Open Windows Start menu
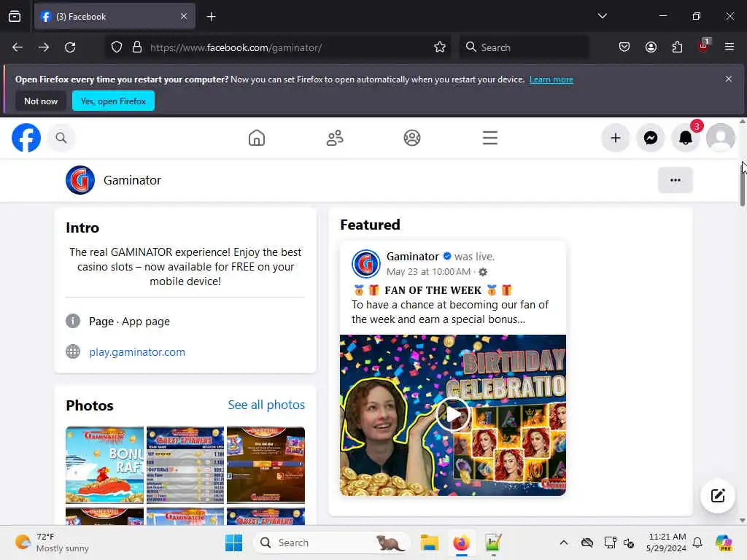This screenshot has height=560, width=747. click(233, 542)
